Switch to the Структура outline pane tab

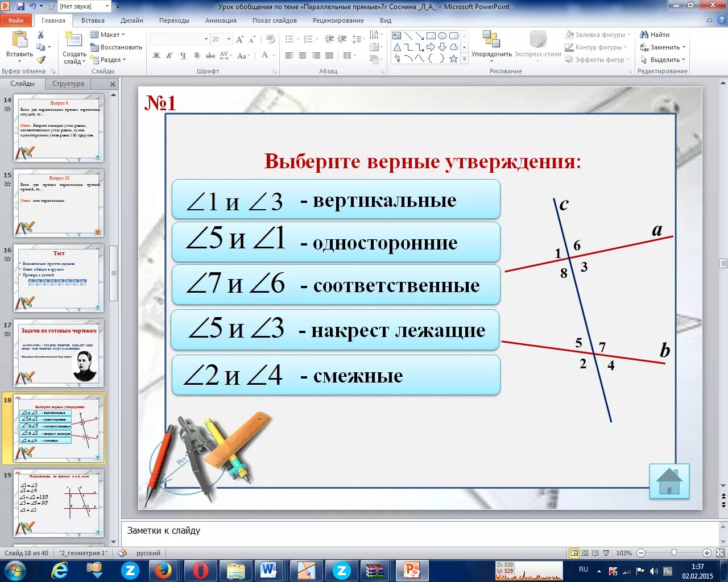point(68,84)
